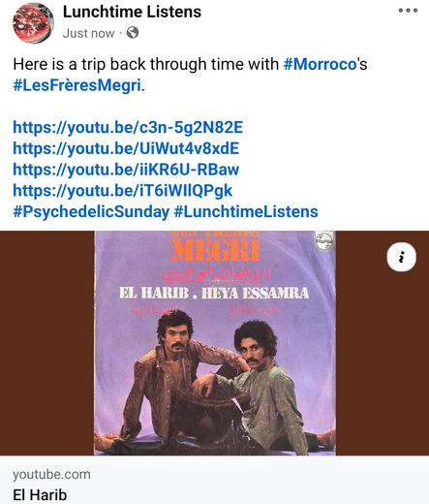Click the brown area left of album cover

(x=46, y=343)
